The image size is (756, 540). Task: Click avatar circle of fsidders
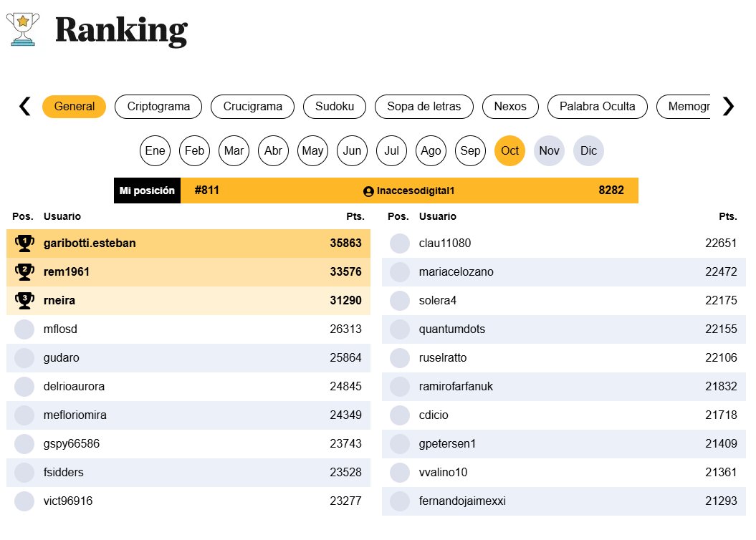[24, 473]
